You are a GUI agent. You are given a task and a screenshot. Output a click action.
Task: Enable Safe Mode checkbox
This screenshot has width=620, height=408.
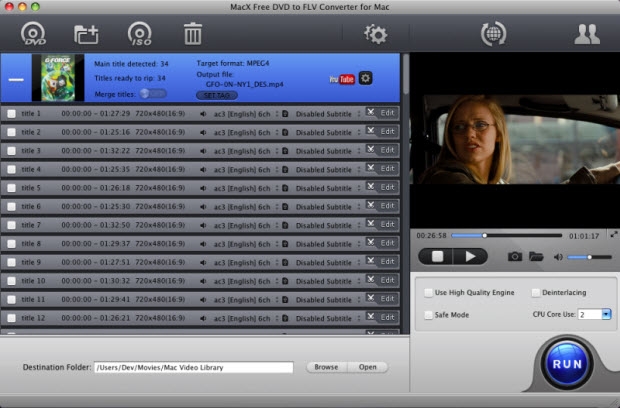[x=428, y=315]
